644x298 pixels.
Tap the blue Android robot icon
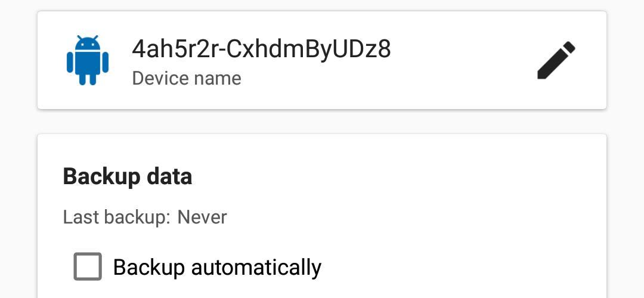[x=88, y=60]
